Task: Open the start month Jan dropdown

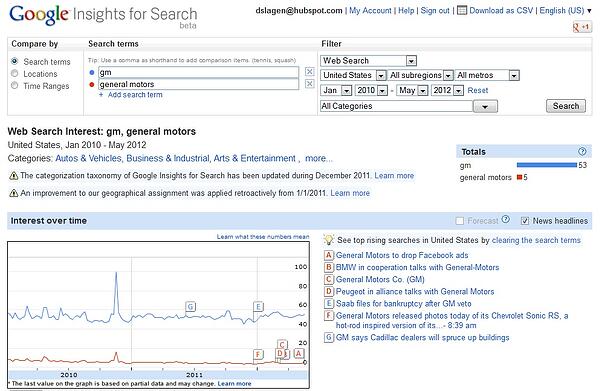Action: click(336, 90)
